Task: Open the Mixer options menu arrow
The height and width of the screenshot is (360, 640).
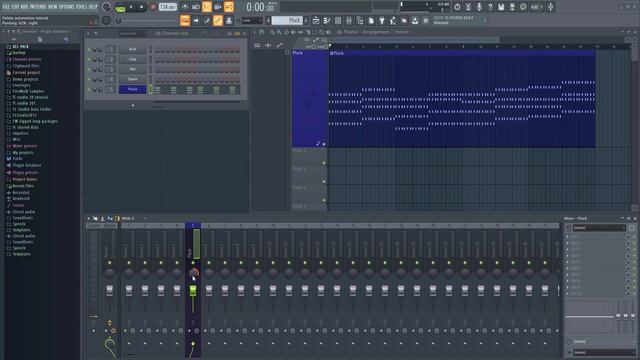Action: 89,218
